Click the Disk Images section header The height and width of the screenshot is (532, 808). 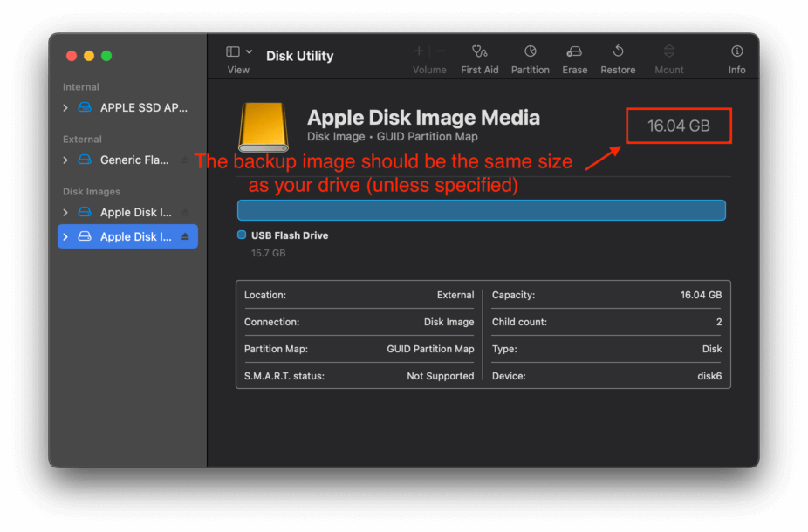click(x=92, y=192)
